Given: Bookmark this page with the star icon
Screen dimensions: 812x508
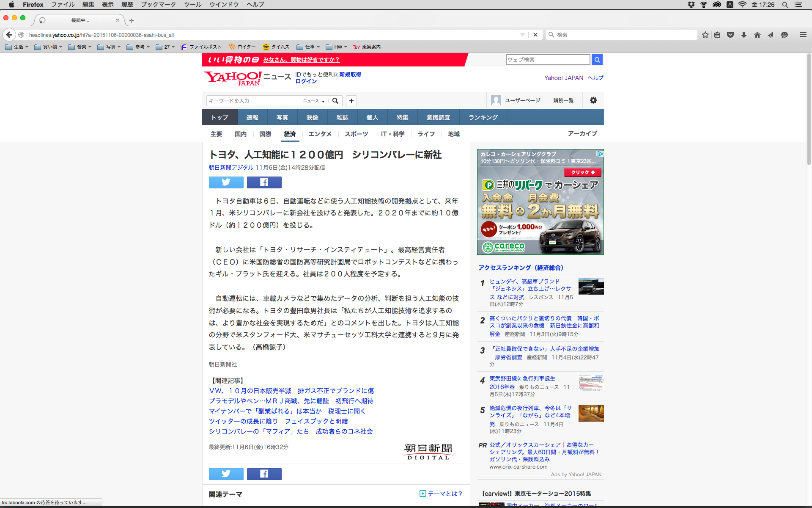Looking at the screenshot, I should (705, 35).
